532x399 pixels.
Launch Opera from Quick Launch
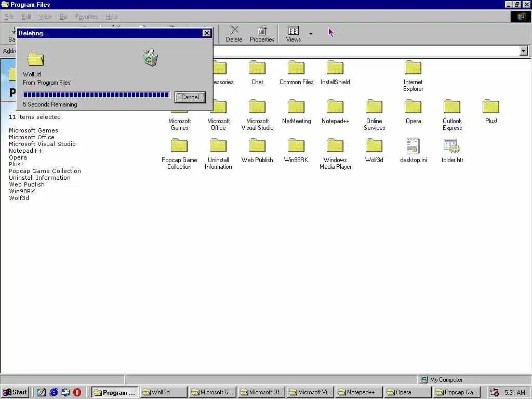[77, 392]
